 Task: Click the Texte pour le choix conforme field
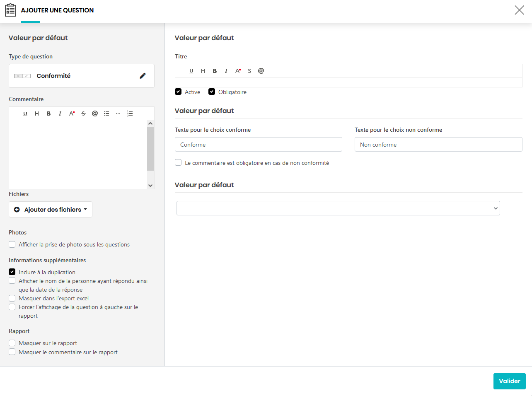pos(258,145)
